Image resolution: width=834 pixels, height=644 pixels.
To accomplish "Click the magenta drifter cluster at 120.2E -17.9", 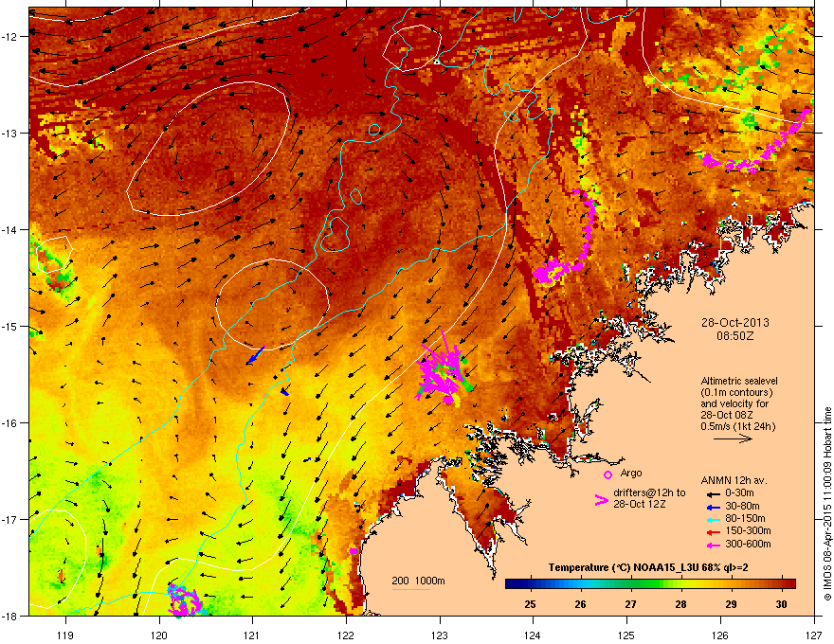I will (184, 600).
